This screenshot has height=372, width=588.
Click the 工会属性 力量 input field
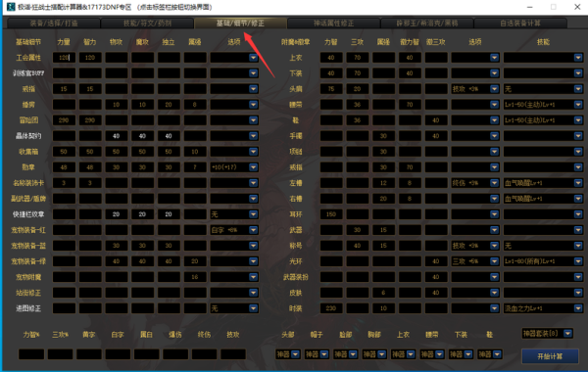pyautogui.click(x=64, y=58)
